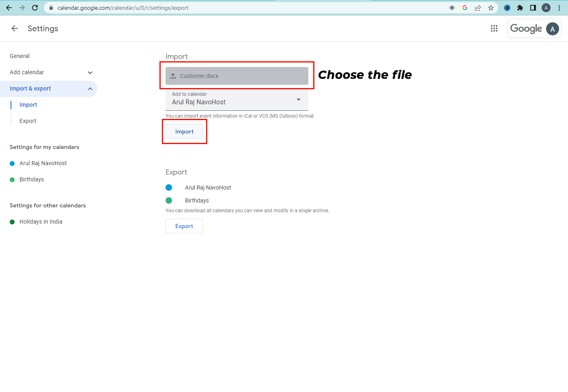This screenshot has width=568, height=392.
Task: Open the Google apps grid
Action: [x=494, y=28]
